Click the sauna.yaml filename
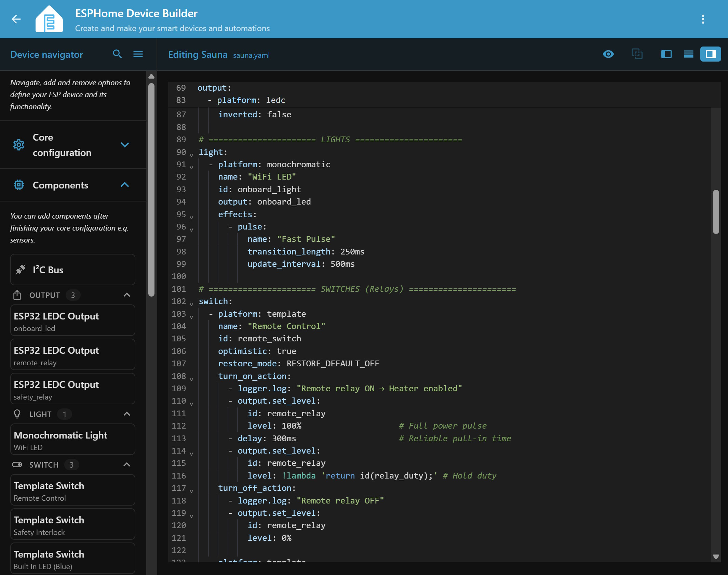The image size is (728, 575). click(x=251, y=55)
